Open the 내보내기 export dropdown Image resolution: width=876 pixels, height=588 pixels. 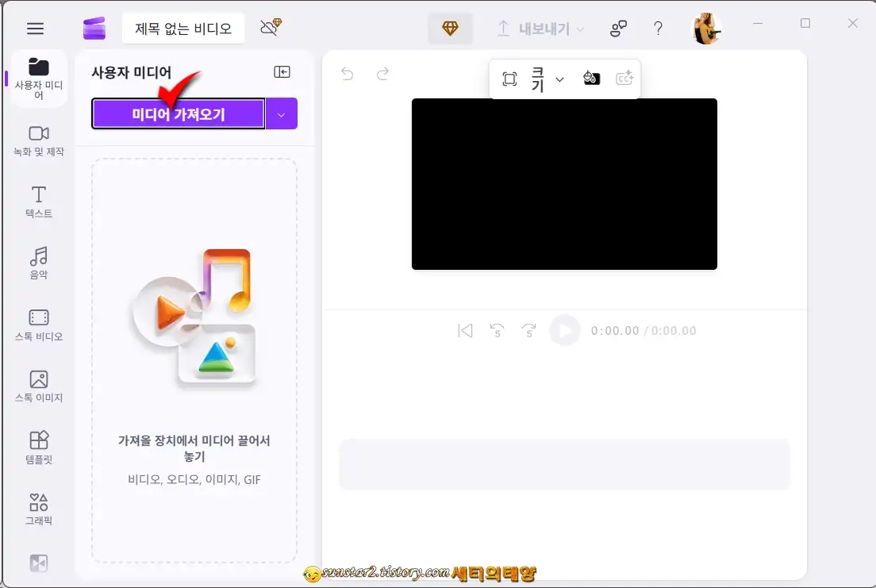click(540, 28)
